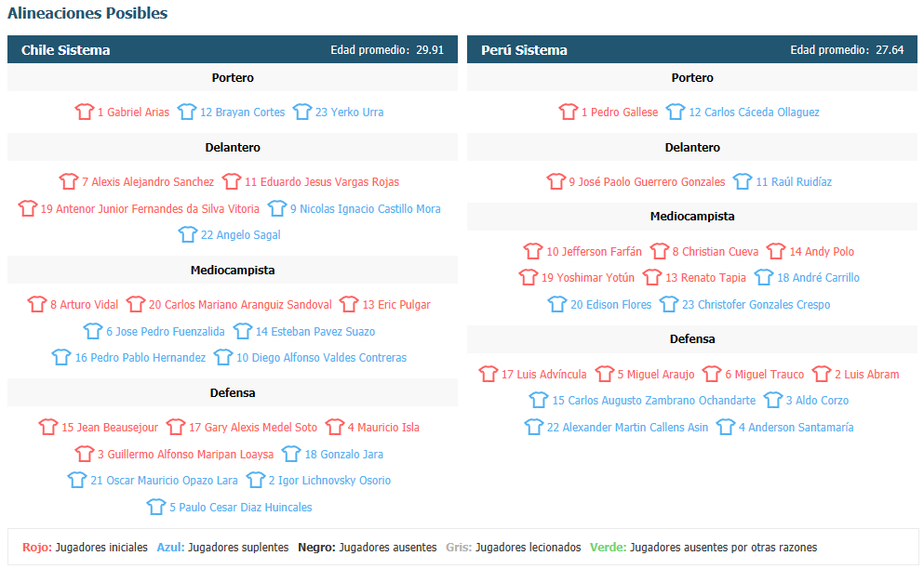The image size is (924, 569).
Task: Open player 21 Oscar Mauricio Opazo Lara
Action: pyautogui.click(x=165, y=481)
